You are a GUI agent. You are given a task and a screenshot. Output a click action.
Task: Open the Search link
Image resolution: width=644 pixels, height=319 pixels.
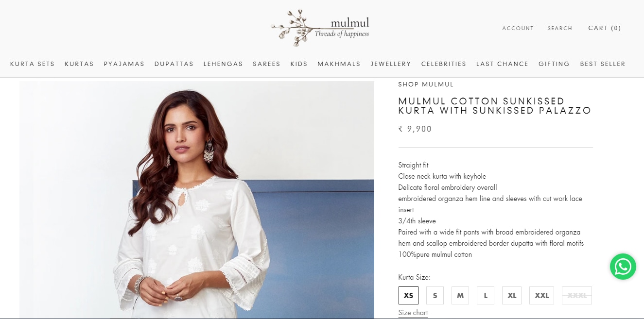pos(560,28)
